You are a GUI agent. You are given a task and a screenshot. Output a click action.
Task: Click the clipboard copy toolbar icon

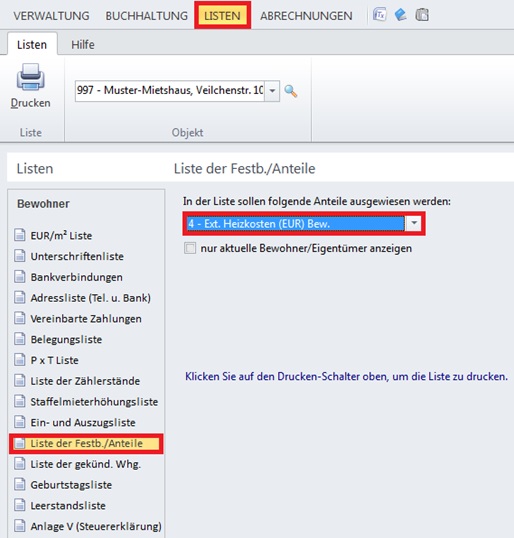pos(422,15)
